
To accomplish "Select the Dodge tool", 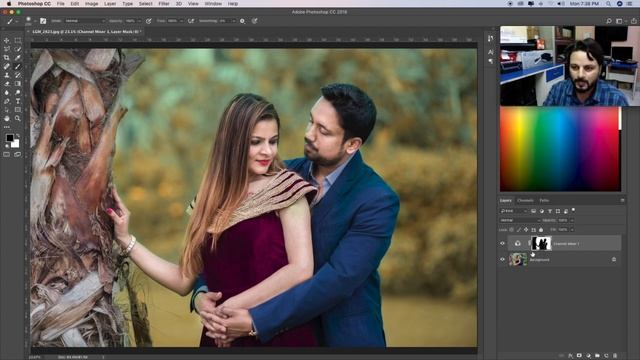I will pyautogui.click(x=18, y=93).
